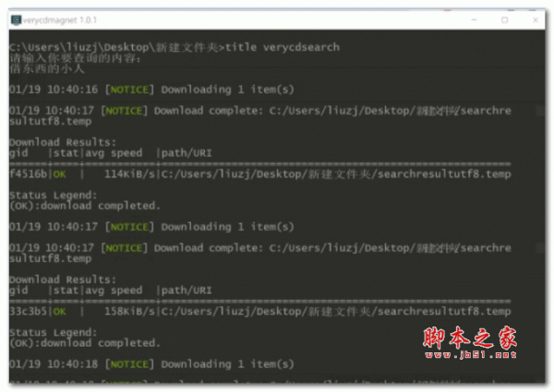Maximize the verycdmagnet console window

coord(504,20)
